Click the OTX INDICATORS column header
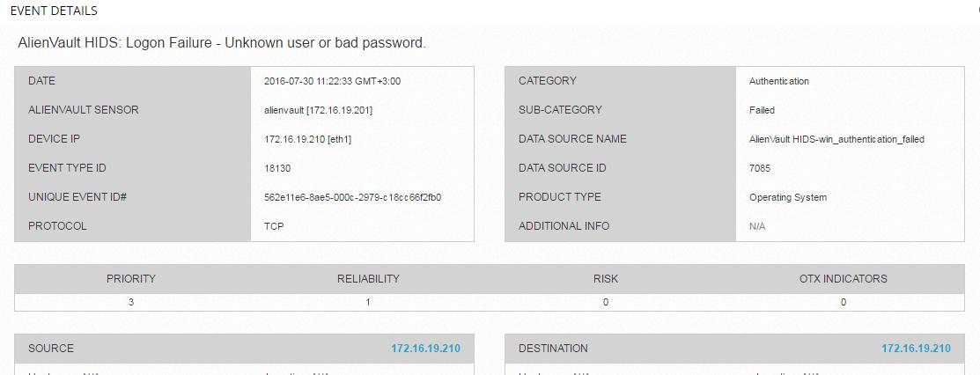The image size is (980, 375). (844, 279)
